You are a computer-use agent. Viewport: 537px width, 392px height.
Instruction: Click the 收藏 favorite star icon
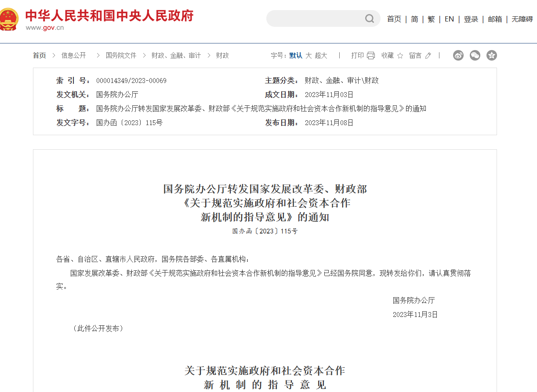click(399, 55)
